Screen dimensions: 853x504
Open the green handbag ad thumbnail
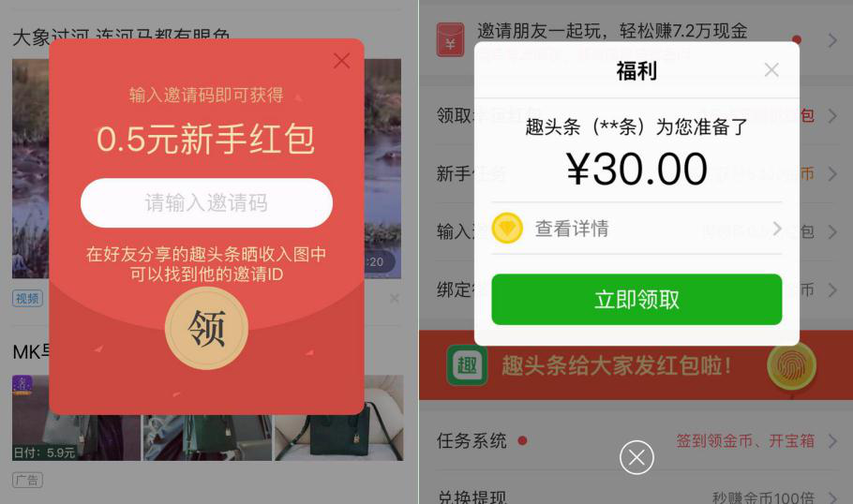(x=339, y=418)
